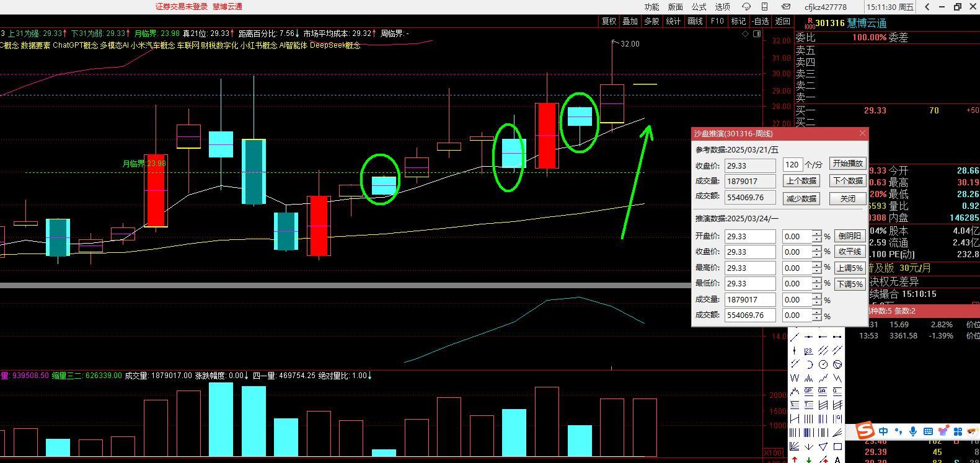Open F10 company info

tap(717, 21)
